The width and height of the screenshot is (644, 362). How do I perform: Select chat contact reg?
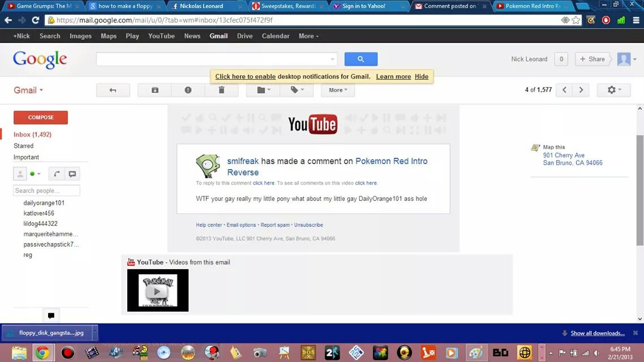(28, 255)
